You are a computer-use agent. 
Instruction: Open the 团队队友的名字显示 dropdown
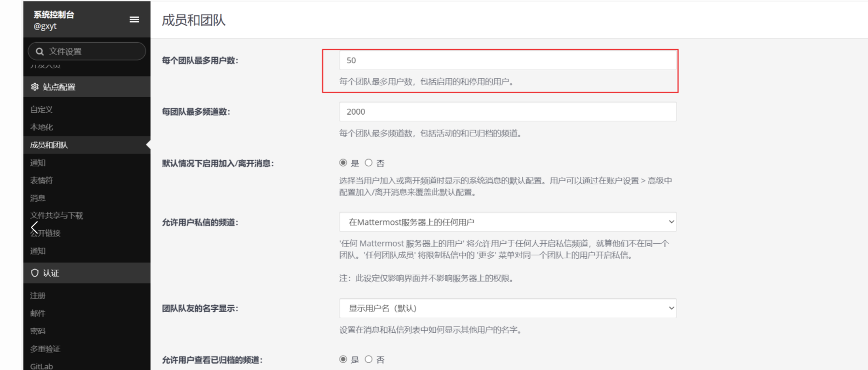tap(508, 308)
